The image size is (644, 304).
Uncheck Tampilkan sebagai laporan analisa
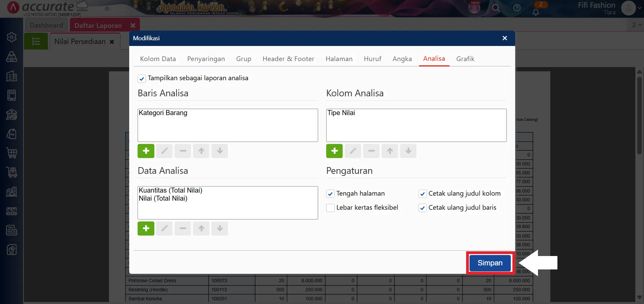pyautogui.click(x=142, y=79)
